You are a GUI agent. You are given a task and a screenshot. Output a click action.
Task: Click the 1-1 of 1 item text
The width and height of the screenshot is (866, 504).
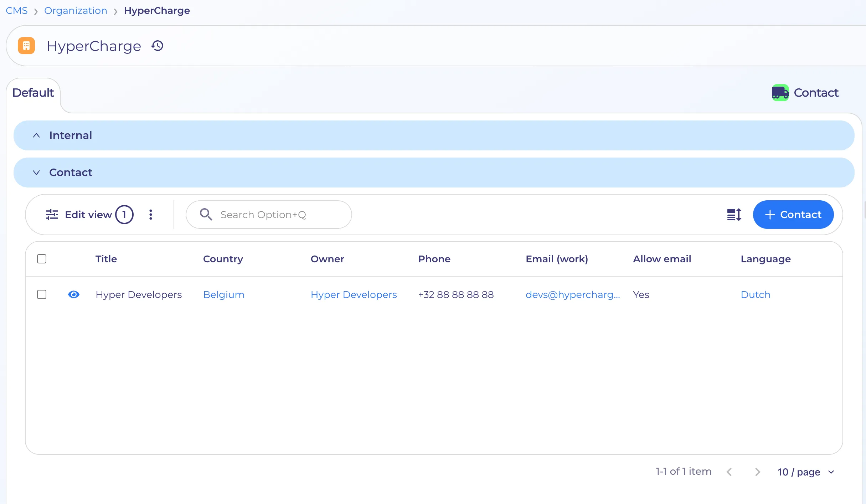pyautogui.click(x=684, y=471)
